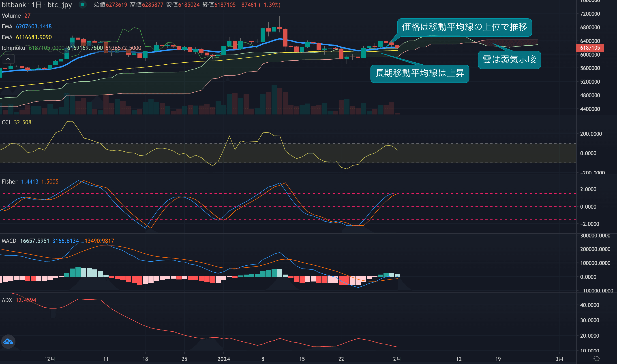Image resolution: width=617 pixels, height=364 pixels.
Task: Click the green market status dot
Action: tap(83, 4)
